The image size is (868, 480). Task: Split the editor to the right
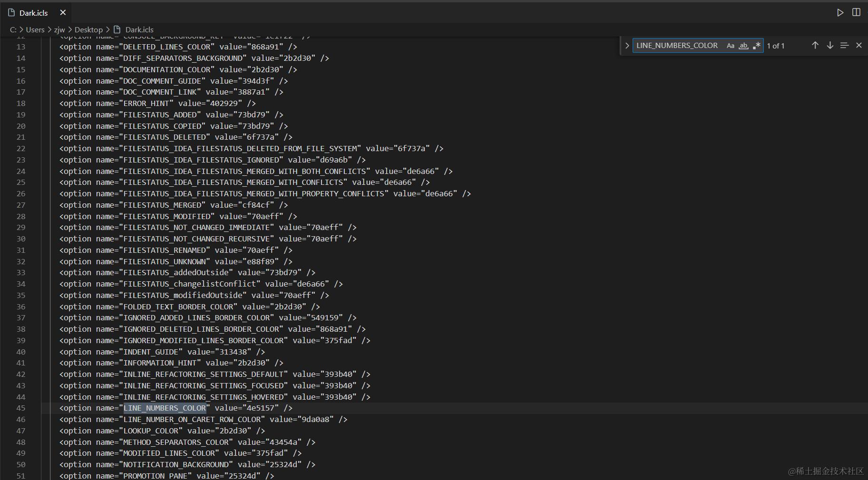[x=856, y=12]
